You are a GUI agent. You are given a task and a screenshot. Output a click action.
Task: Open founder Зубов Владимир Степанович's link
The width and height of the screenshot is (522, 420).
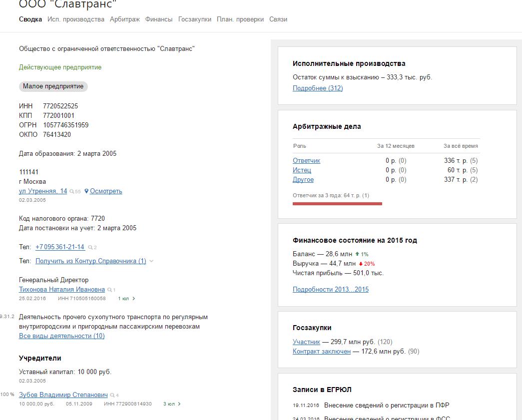pyautogui.click(x=63, y=395)
